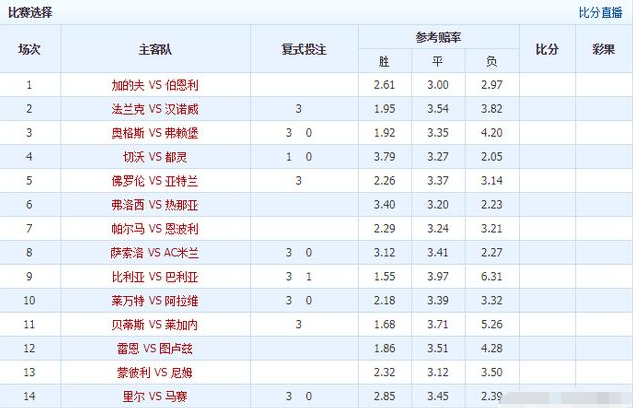Select loss odds 3.82 for match 2
Screen dimensions: 633x408
(x=491, y=109)
